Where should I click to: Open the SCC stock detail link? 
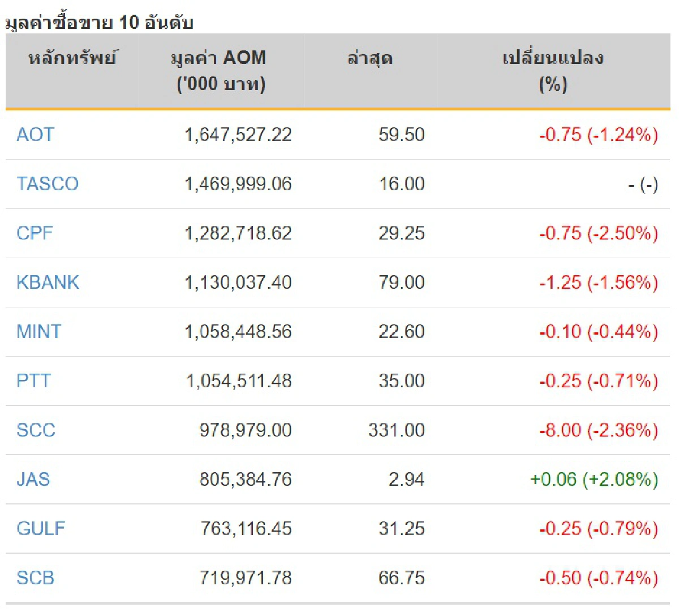(35, 430)
